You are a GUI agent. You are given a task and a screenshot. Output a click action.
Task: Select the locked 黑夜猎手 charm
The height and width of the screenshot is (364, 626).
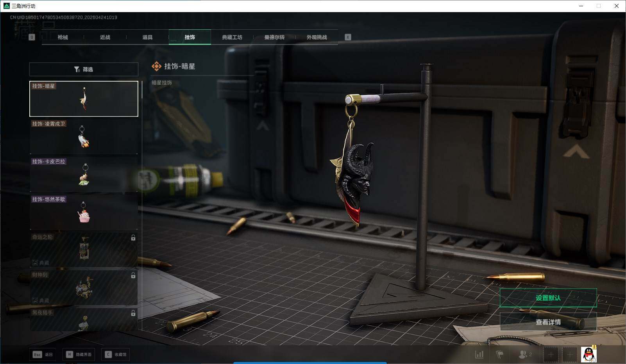(84, 320)
